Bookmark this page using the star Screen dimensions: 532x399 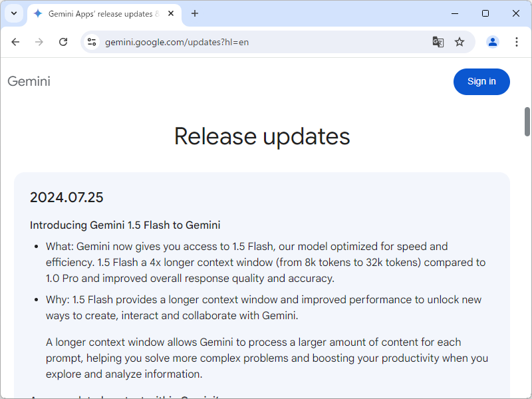[x=460, y=42]
